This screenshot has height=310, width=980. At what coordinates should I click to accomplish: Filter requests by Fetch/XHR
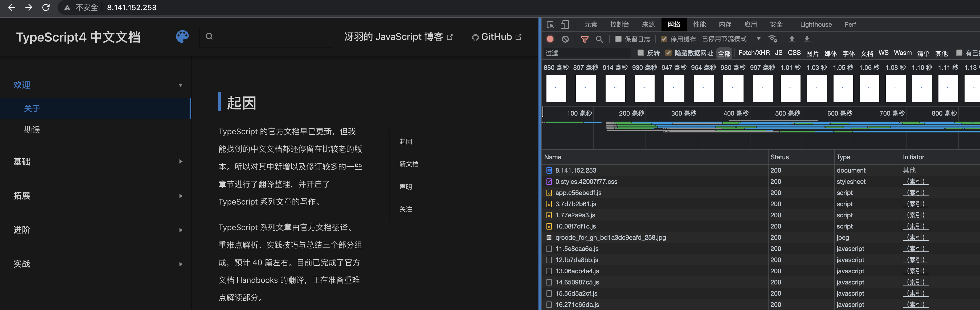(x=754, y=53)
